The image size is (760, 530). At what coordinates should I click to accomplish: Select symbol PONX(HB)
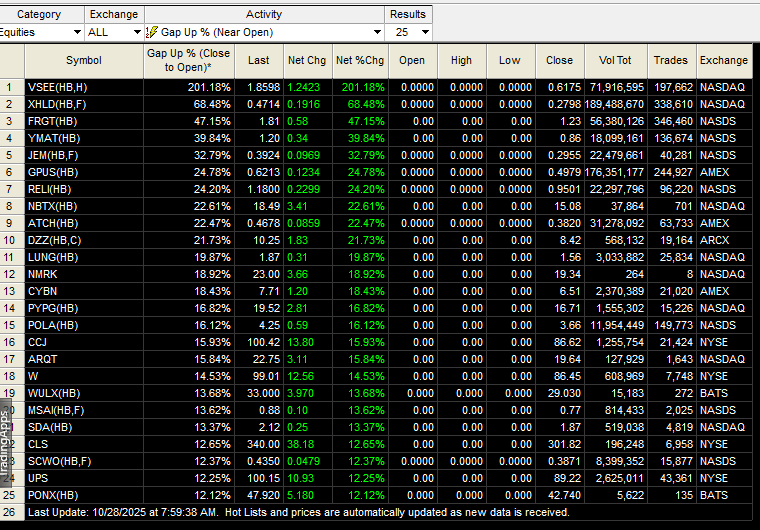coord(53,495)
